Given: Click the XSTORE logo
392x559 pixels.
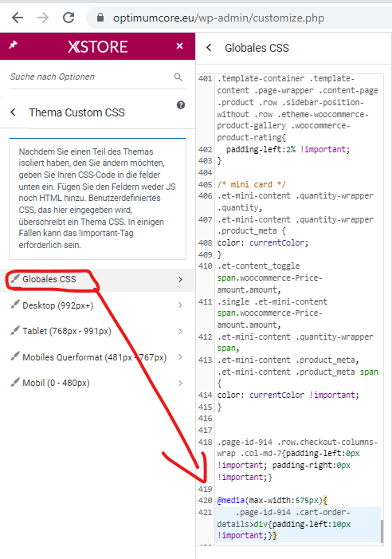Looking at the screenshot, I should [97, 47].
